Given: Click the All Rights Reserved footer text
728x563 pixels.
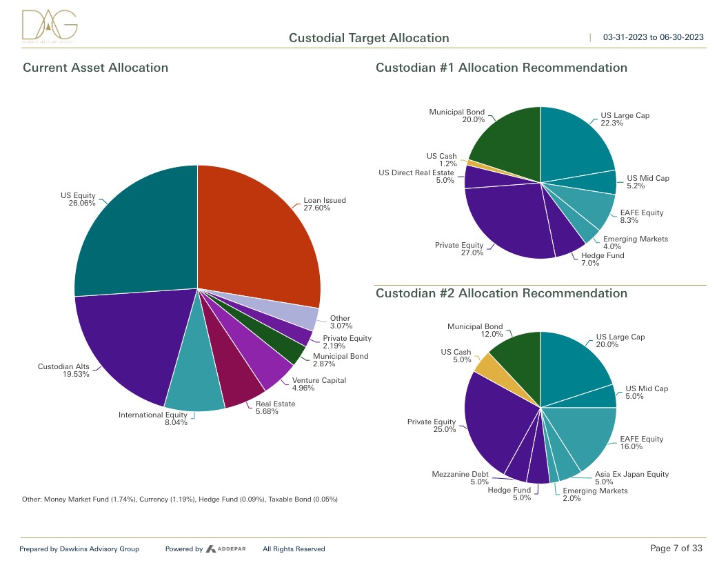Looking at the screenshot, I should pyautogui.click(x=294, y=549).
